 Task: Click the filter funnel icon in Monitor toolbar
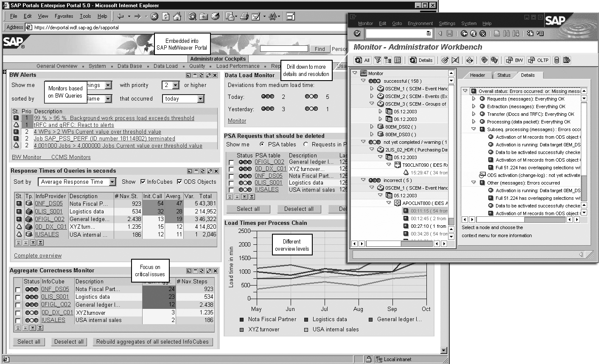click(378, 60)
